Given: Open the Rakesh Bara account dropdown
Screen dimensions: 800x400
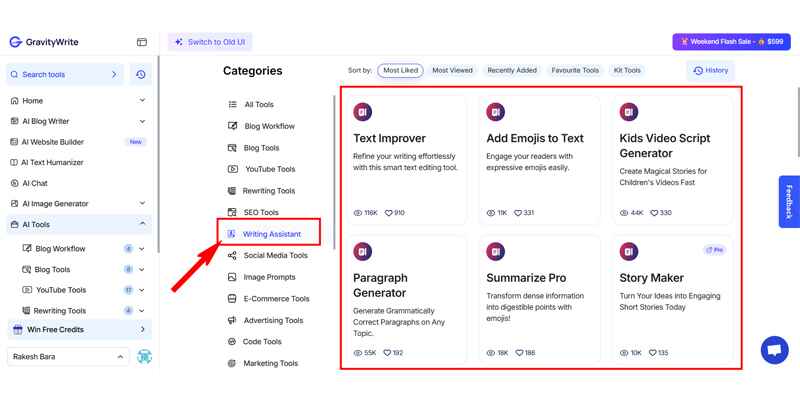Looking at the screenshot, I should coord(68,357).
